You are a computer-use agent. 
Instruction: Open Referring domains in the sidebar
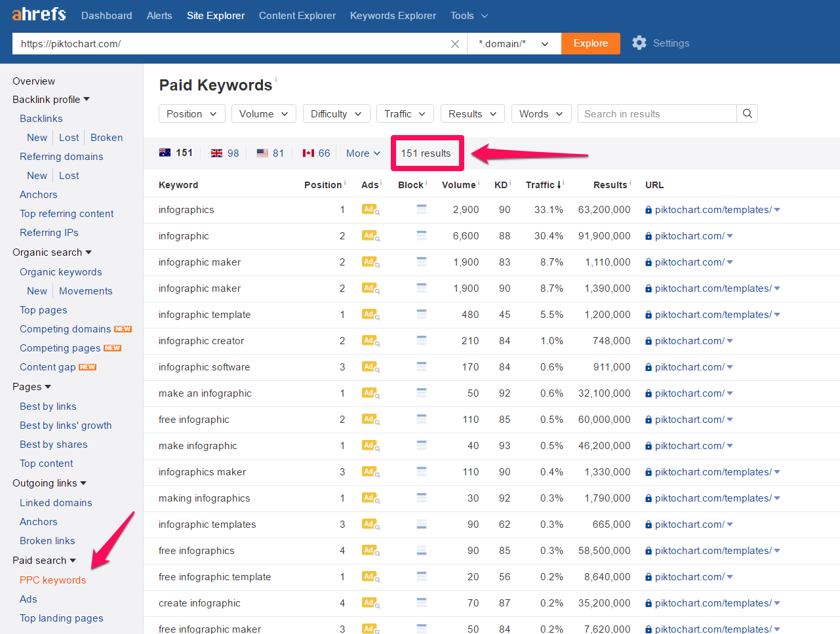pos(62,157)
